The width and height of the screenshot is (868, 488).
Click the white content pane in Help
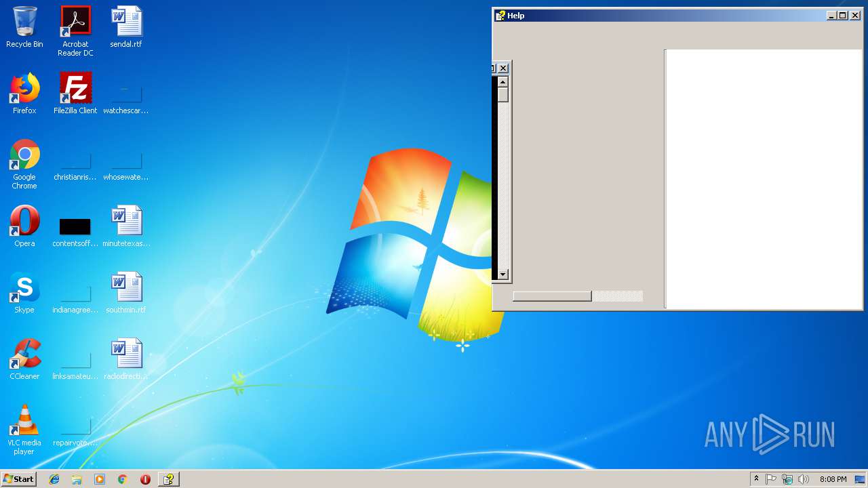point(763,179)
